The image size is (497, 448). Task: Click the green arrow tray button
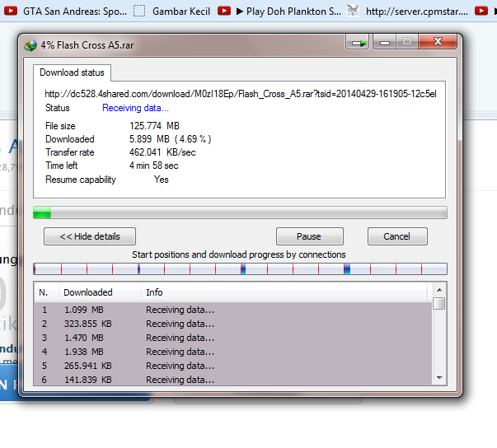[x=358, y=42]
